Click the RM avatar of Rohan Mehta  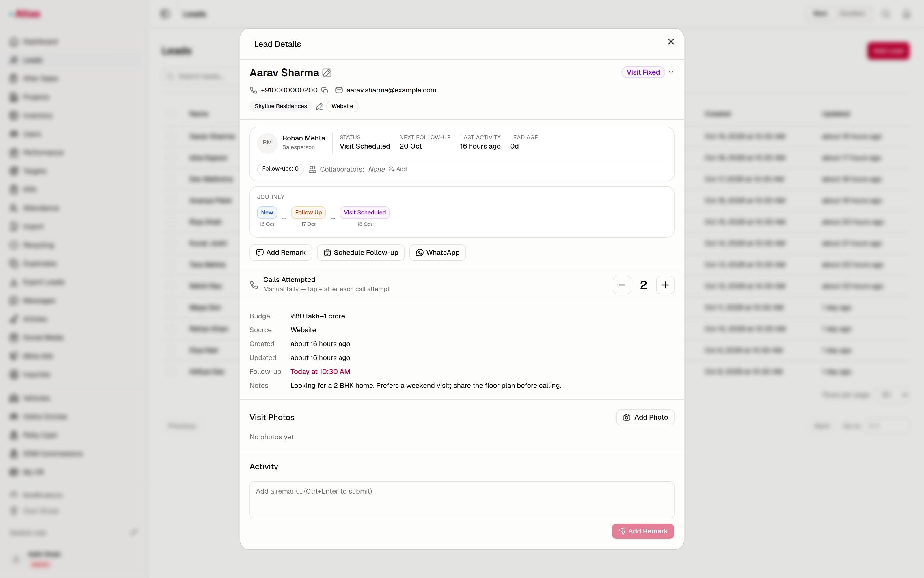267,143
